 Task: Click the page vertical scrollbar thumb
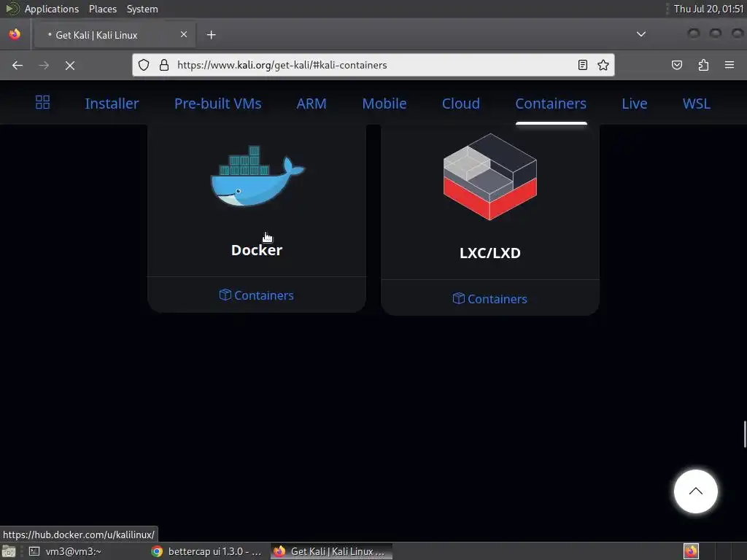745,435
